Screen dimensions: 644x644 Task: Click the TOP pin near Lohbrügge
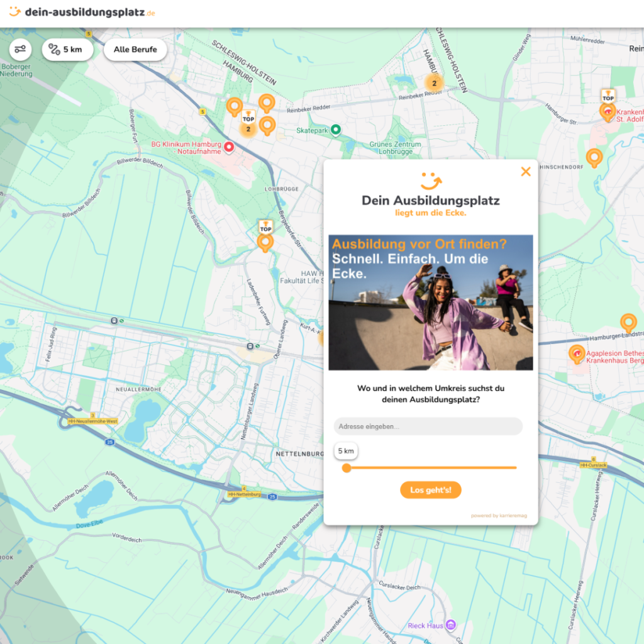click(265, 240)
